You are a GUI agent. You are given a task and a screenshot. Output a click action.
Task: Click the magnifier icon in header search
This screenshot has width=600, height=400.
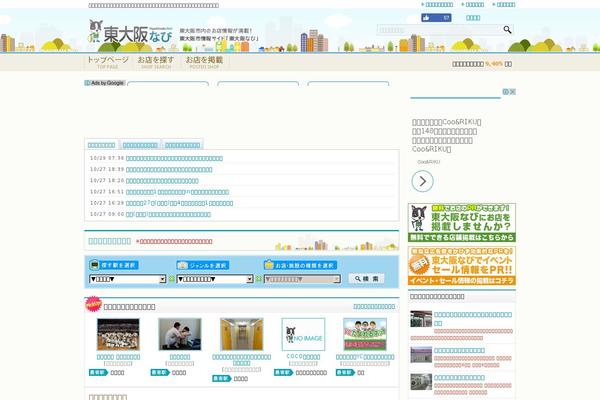point(507,29)
